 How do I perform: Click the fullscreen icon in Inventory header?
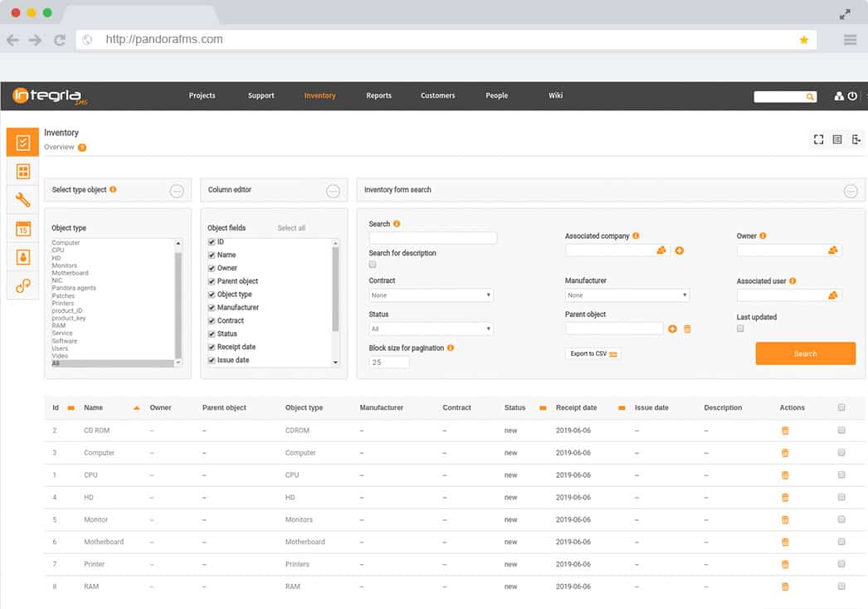(819, 139)
